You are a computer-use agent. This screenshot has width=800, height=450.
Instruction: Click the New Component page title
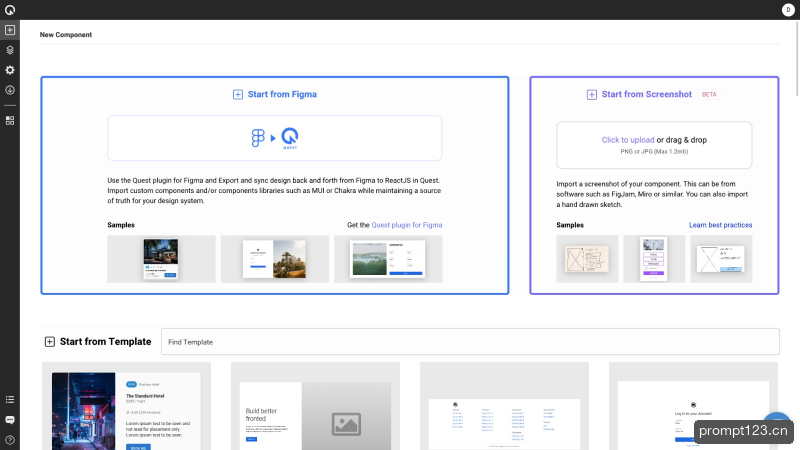66,35
